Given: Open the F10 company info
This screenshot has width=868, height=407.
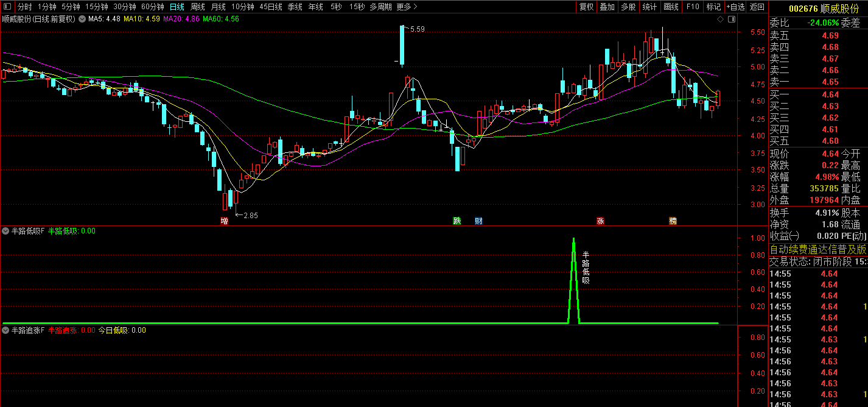Looking at the screenshot, I should tap(693, 7).
